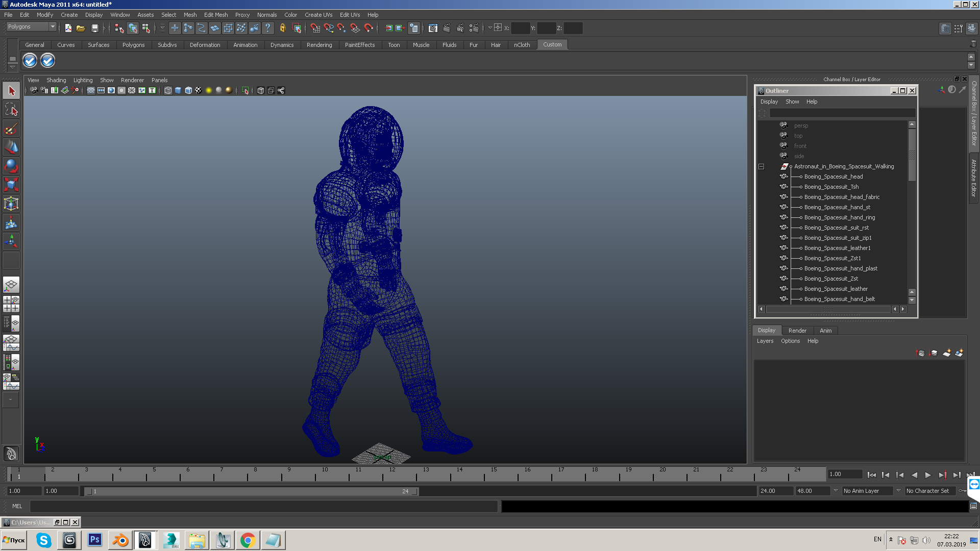
Task: Pick the Soft Modification tool
Action: [x=11, y=222]
